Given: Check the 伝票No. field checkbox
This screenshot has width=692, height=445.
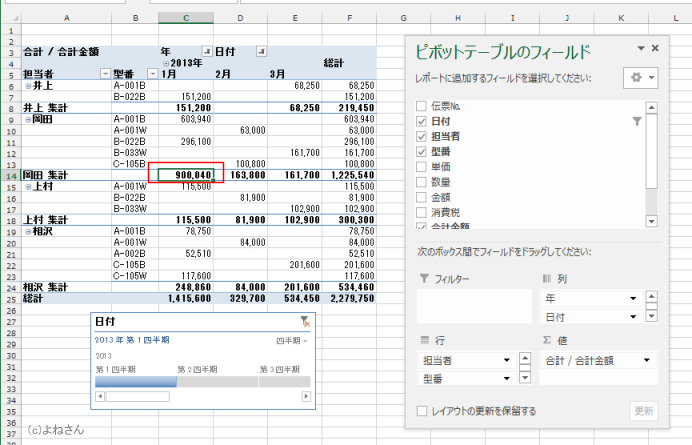Looking at the screenshot, I should 422,105.
